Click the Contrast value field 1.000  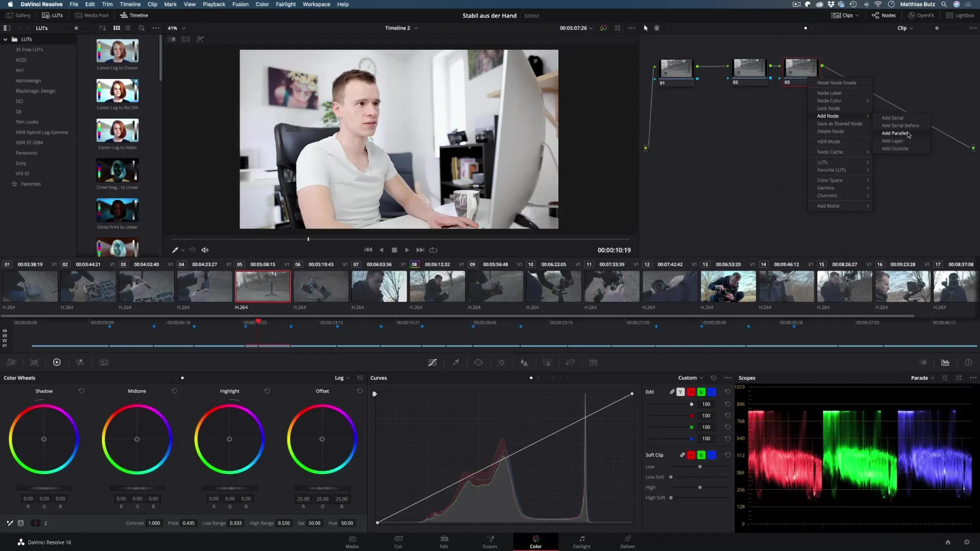154,523
